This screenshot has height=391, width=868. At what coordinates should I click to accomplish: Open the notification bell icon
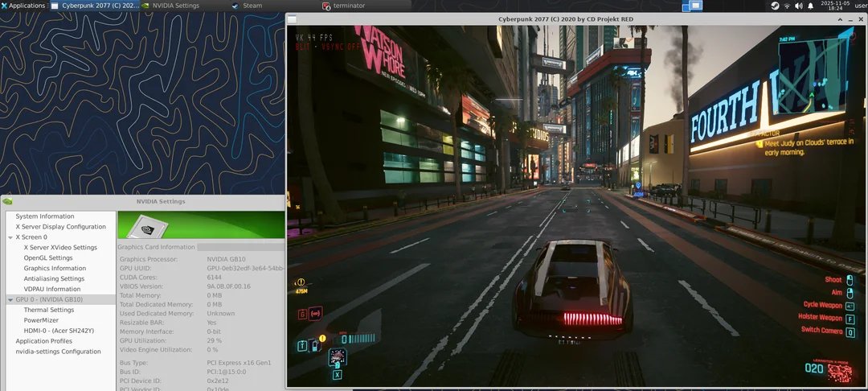click(x=810, y=6)
